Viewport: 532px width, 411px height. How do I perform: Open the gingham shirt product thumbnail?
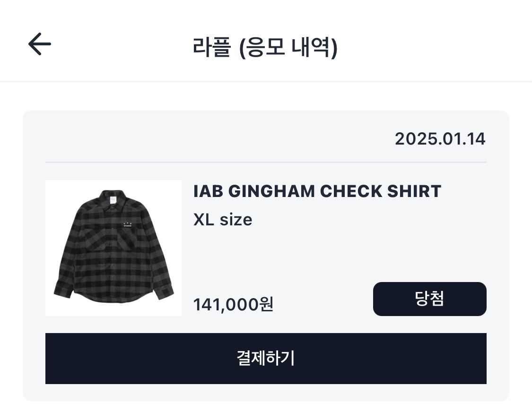pos(113,248)
